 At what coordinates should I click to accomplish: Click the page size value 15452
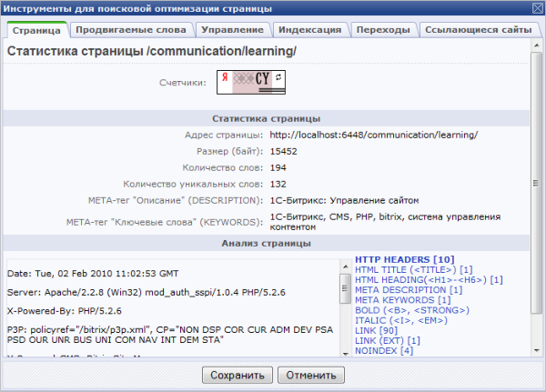(x=283, y=152)
